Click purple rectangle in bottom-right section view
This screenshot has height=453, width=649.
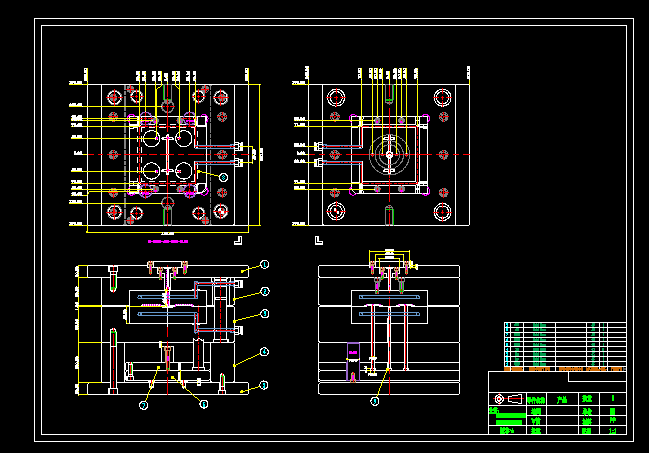[x=353, y=361]
